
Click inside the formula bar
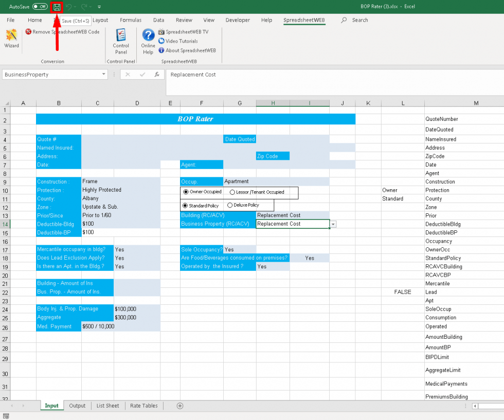tap(257, 75)
